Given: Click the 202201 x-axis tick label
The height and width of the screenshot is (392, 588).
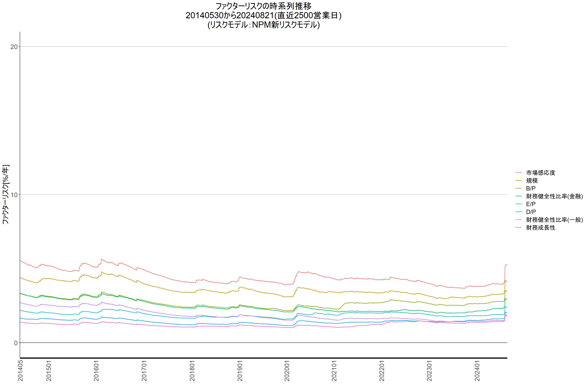Looking at the screenshot, I should (382, 371).
